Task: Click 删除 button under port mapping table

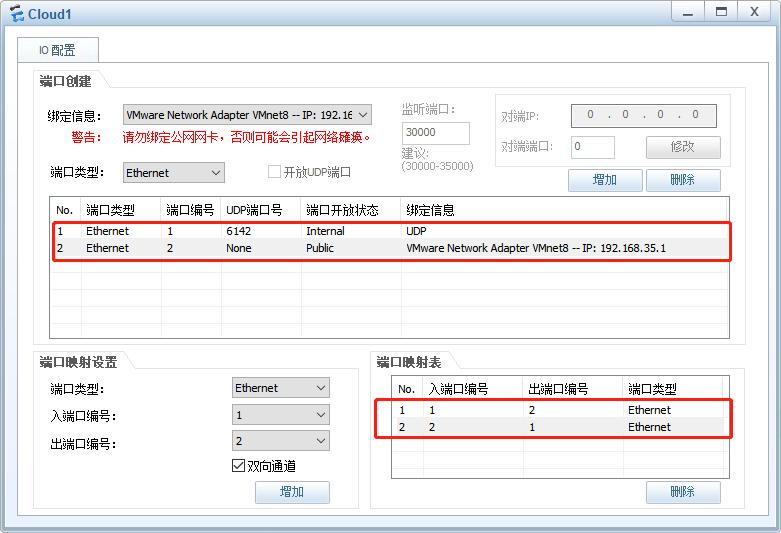Action: [683, 492]
